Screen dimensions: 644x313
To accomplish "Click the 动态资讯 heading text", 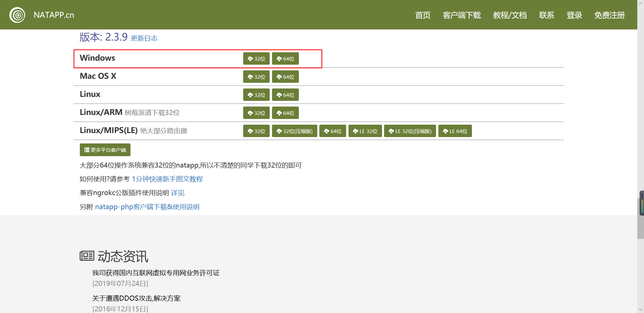I will [123, 256].
